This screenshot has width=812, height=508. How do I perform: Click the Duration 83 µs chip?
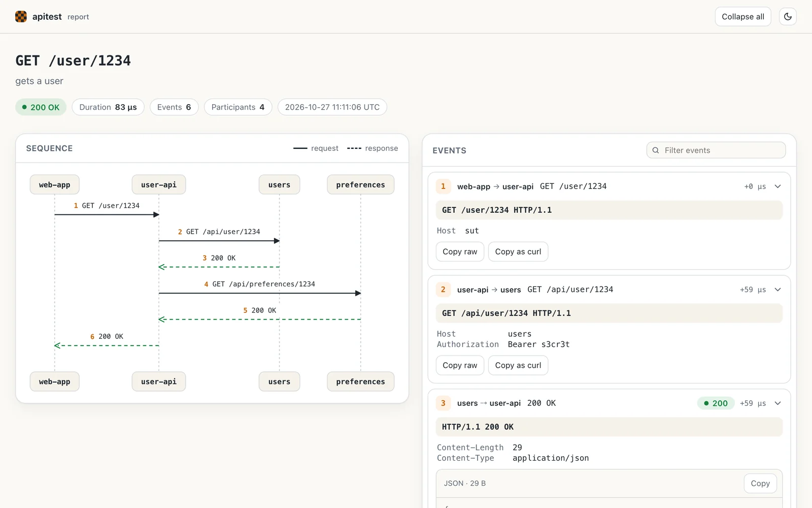coord(108,107)
